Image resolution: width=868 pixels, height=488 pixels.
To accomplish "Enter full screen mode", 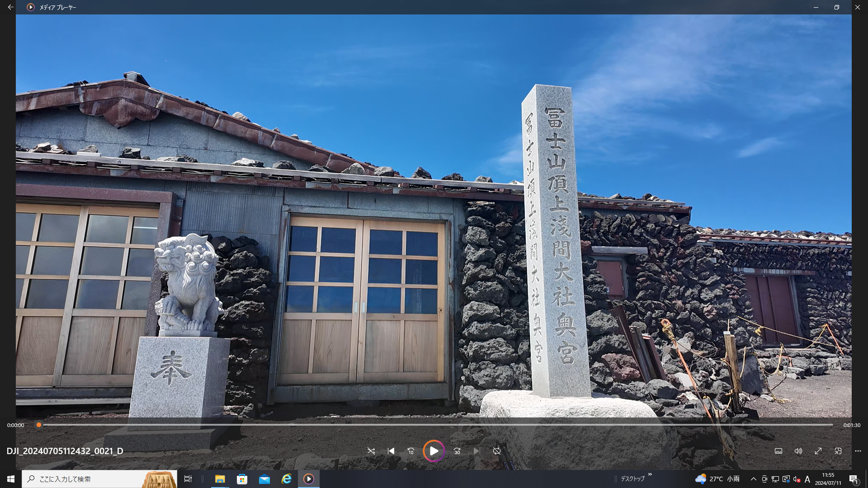I will click(x=818, y=451).
